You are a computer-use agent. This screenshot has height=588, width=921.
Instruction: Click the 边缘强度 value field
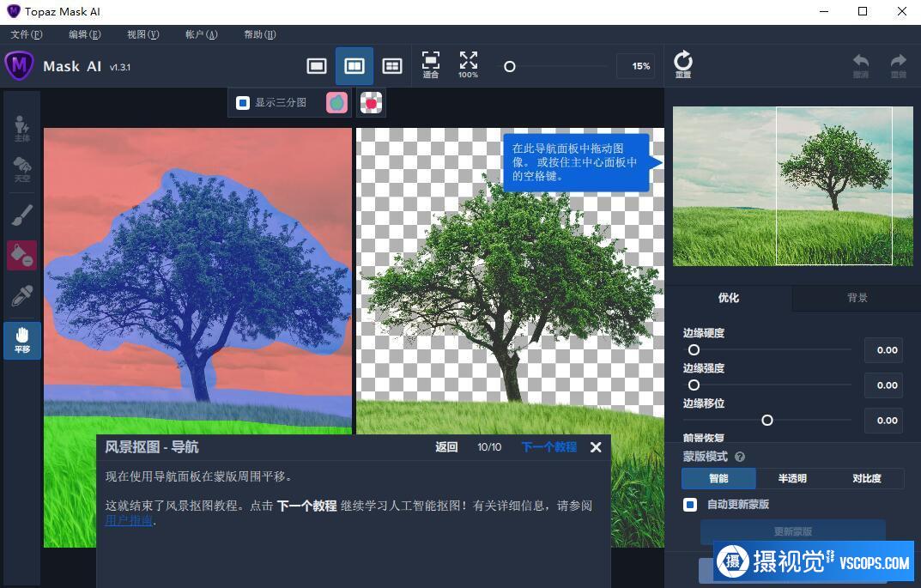883,385
